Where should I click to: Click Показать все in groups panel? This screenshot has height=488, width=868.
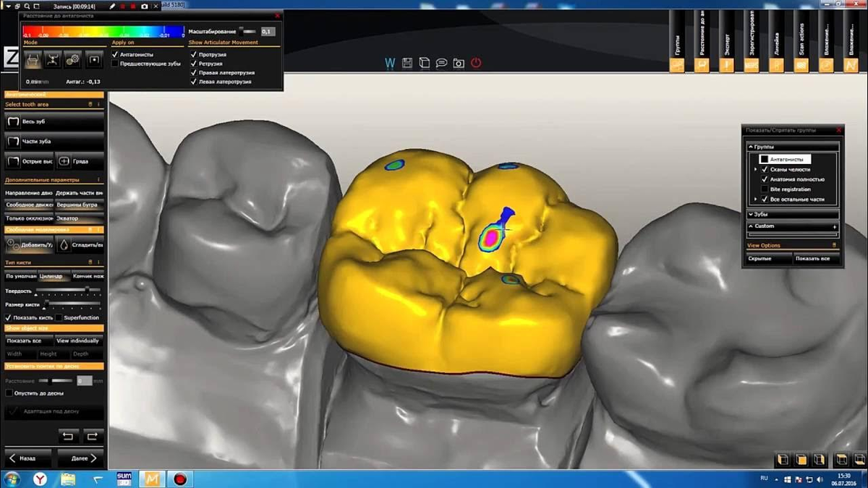pyautogui.click(x=817, y=258)
